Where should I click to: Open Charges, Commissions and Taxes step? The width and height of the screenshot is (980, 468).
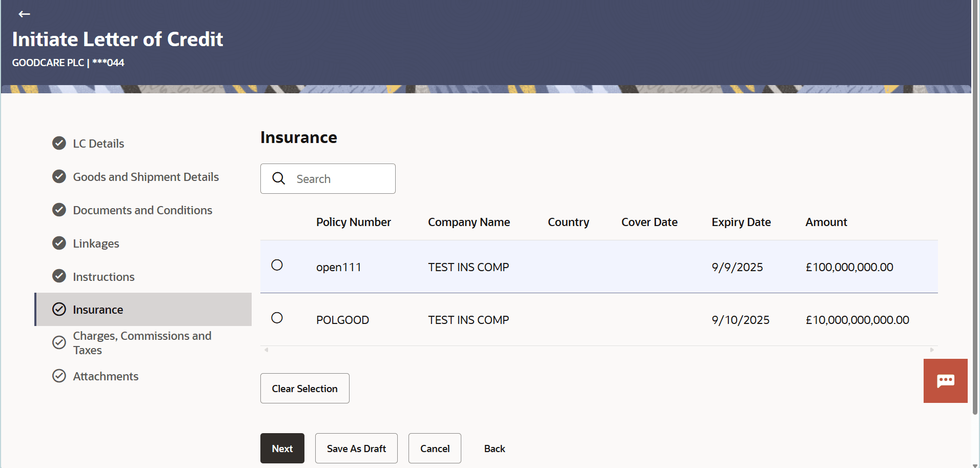coord(142,343)
